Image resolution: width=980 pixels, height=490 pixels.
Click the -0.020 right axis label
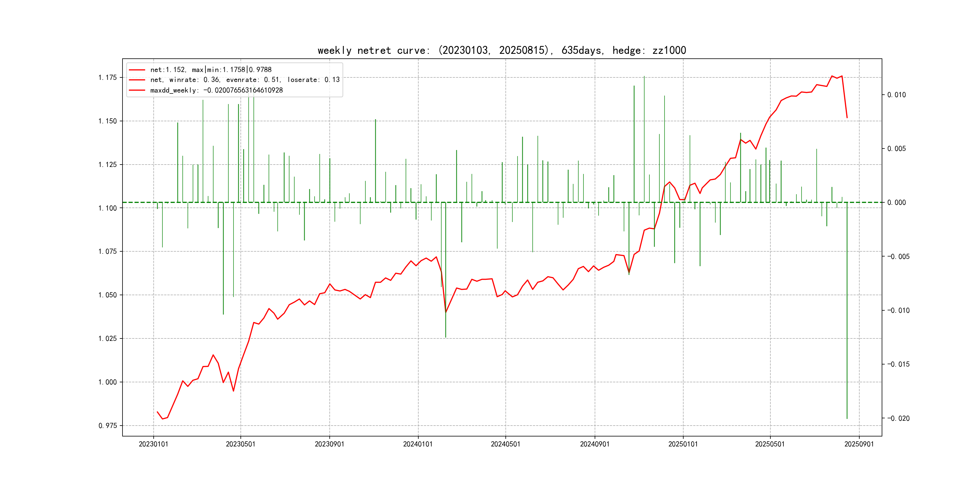point(898,419)
